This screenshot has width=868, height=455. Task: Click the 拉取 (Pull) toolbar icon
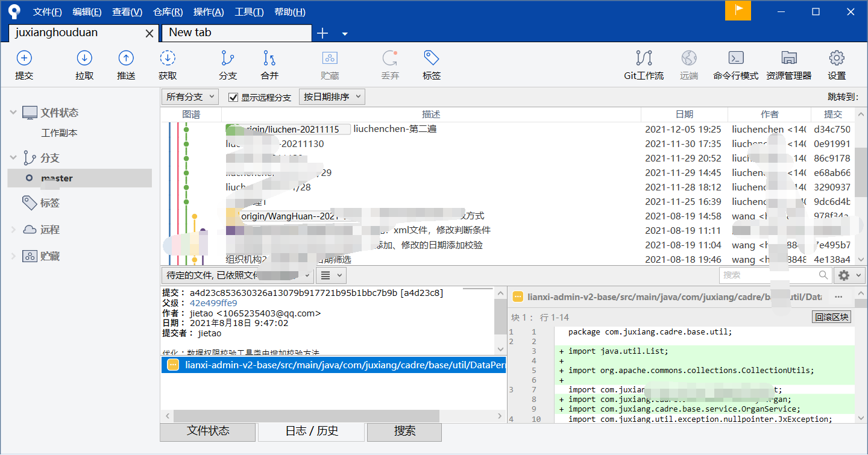click(84, 58)
